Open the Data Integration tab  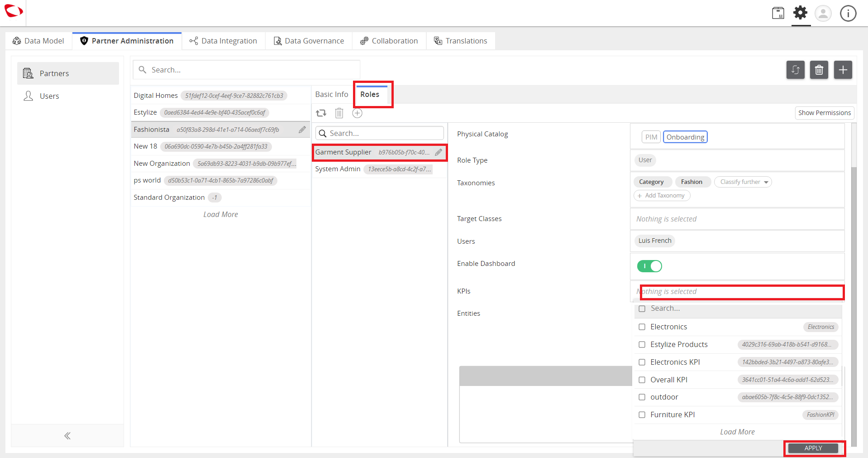[224, 41]
